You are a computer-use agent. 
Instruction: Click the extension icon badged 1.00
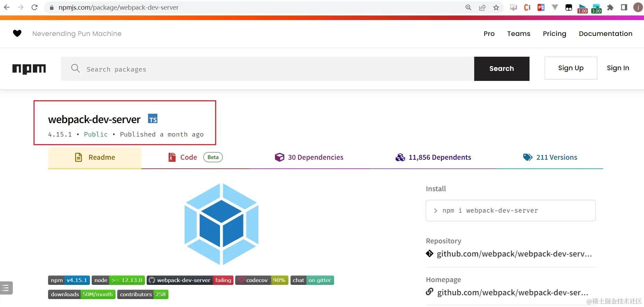(x=582, y=8)
